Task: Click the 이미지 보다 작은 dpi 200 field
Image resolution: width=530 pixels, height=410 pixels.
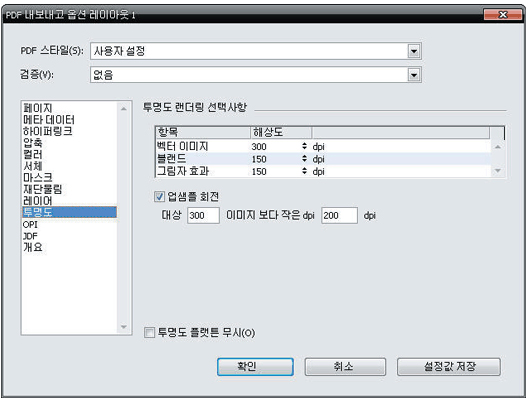Action: (339, 216)
